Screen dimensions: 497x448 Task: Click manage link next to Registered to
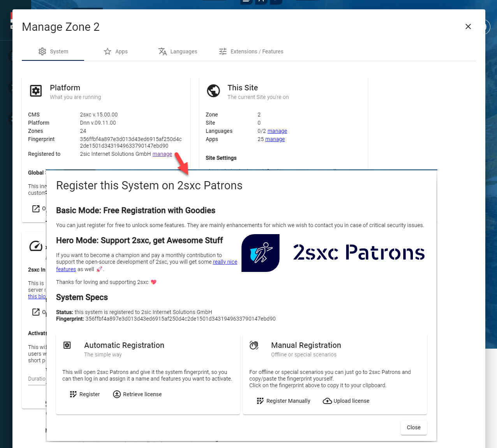tap(162, 154)
